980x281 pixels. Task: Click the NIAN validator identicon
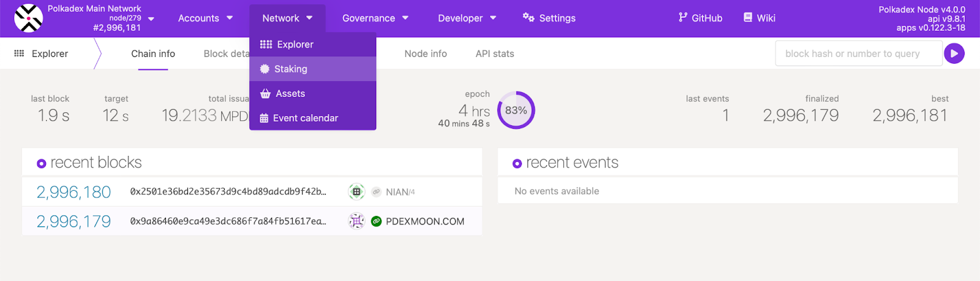pos(356,192)
